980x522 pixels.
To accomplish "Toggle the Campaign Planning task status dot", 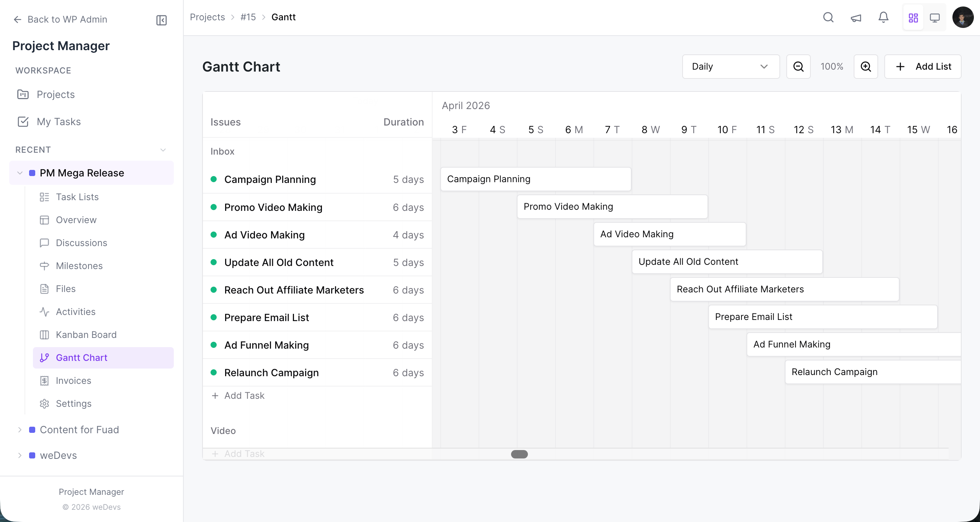I will coord(214,179).
